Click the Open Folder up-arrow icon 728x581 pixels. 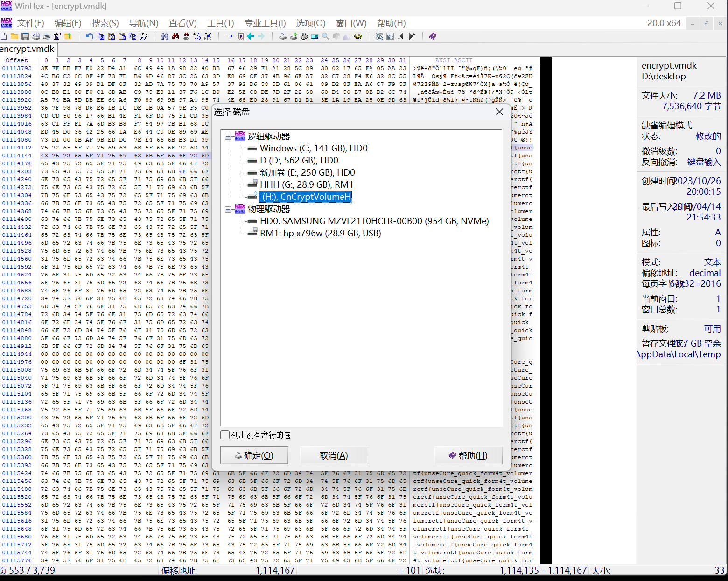(68, 36)
